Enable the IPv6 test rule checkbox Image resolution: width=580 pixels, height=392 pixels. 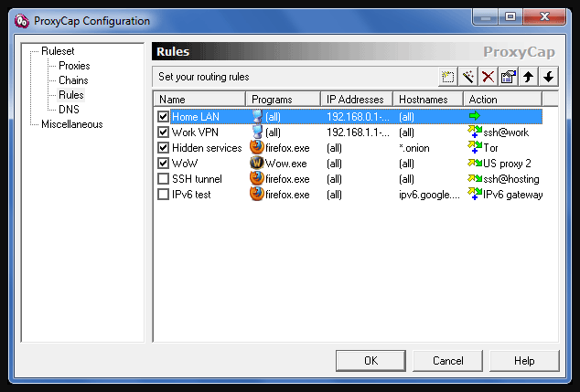[x=163, y=195]
